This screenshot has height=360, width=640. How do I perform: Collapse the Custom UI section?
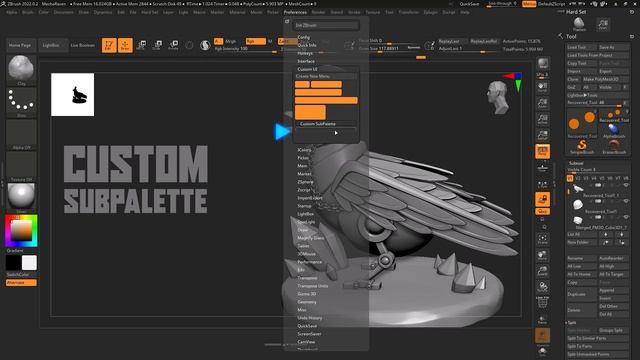tap(307, 69)
